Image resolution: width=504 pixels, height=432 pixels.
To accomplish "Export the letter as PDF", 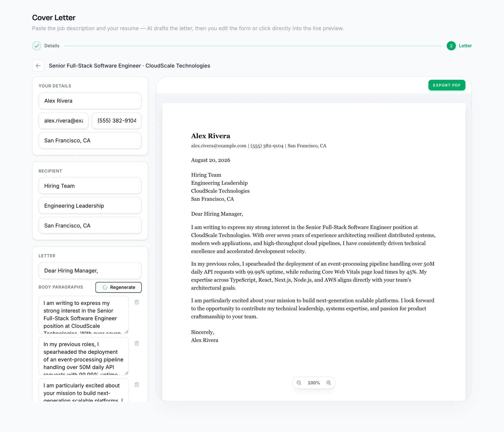I will (447, 85).
